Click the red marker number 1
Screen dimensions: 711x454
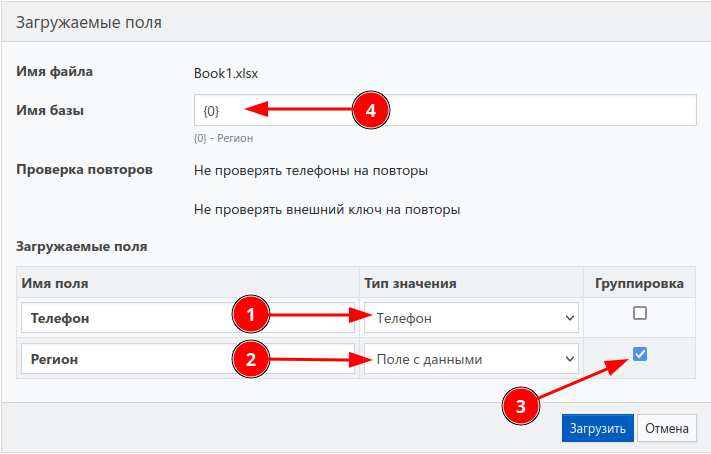click(251, 316)
